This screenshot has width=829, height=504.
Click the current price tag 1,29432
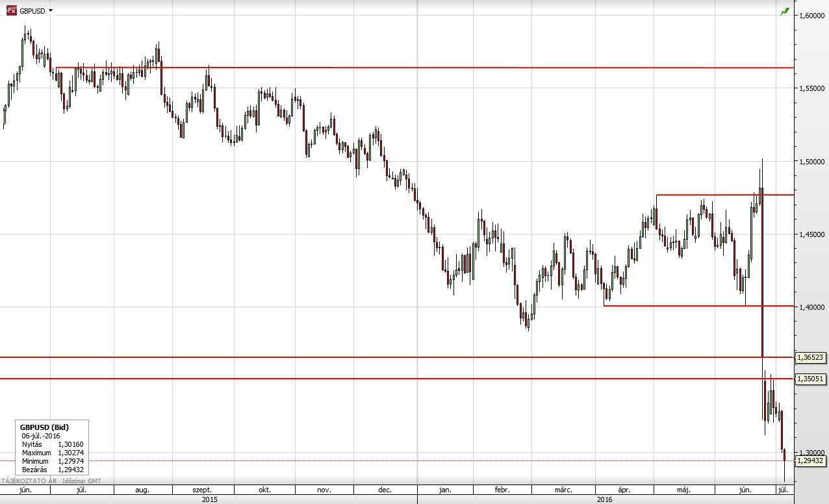point(811,461)
